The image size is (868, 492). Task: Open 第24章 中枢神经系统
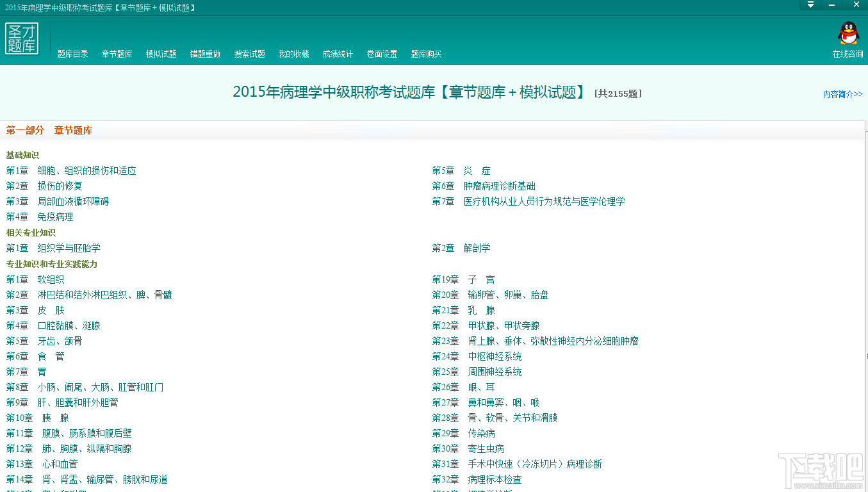477,356
